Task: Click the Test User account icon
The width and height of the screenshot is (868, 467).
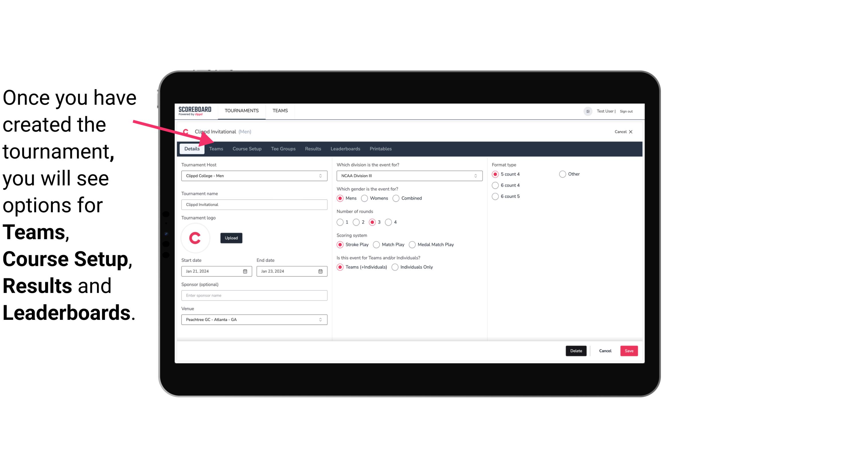Action: coord(588,111)
